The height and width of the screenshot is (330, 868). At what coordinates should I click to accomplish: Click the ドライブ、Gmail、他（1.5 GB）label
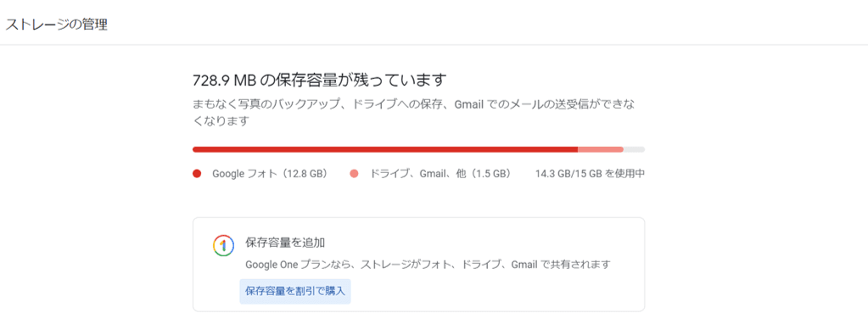(x=440, y=174)
